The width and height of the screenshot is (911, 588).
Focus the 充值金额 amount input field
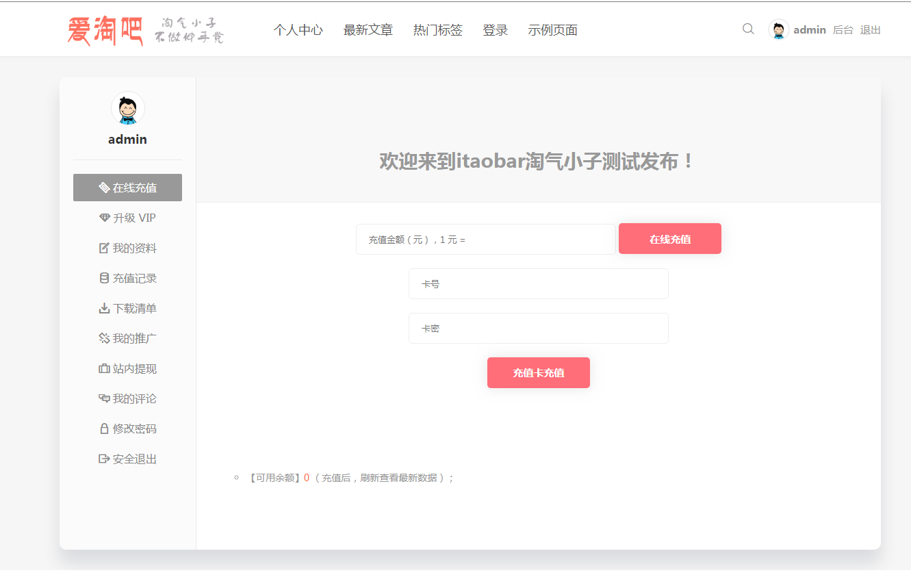486,240
